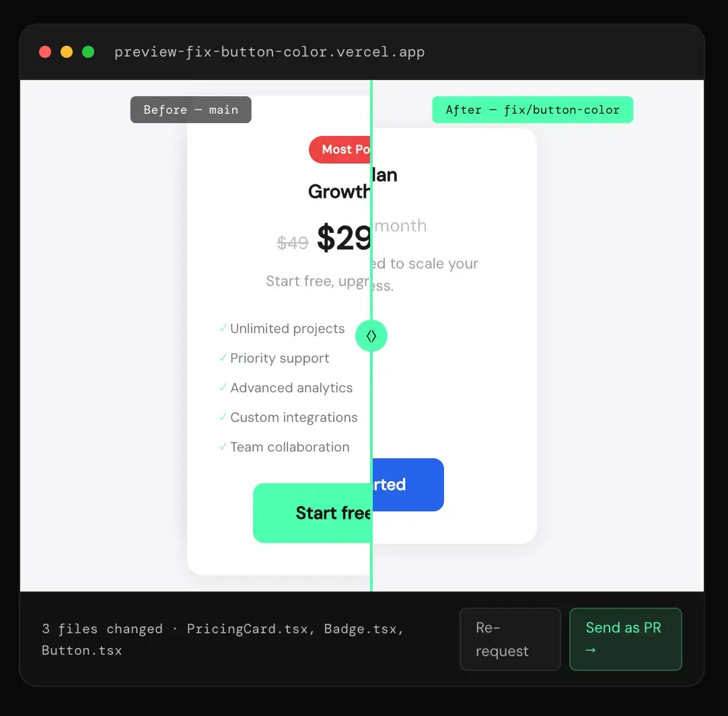The width and height of the screenshot is (728, 716).
Task: Click the Growth plan heading
Action: pyautogui.click(x=339, y=191)
